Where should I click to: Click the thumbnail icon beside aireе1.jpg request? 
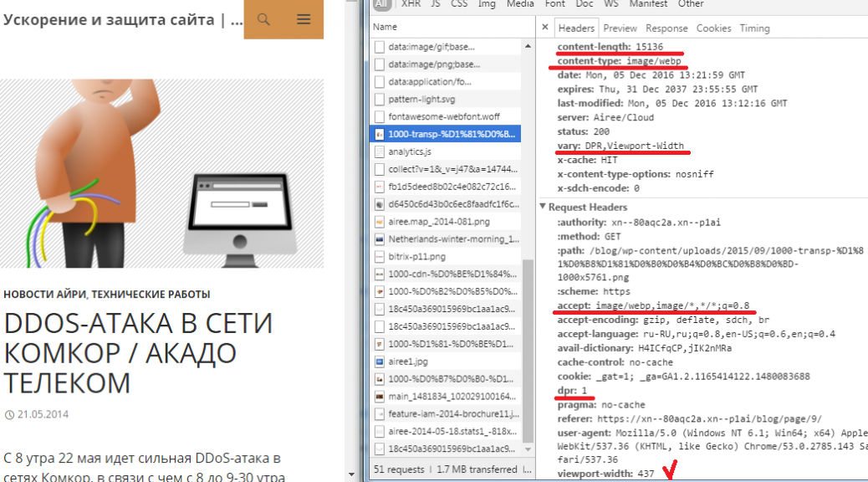tap(380, 361)
